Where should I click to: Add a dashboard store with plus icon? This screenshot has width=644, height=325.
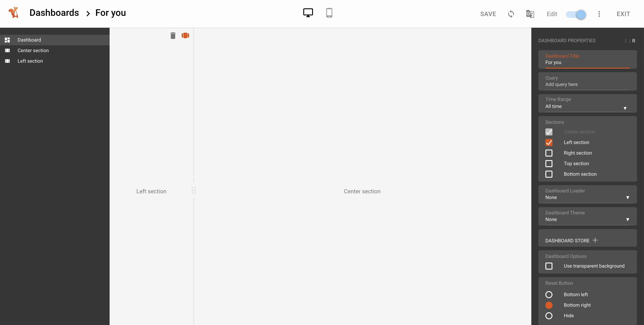tap(595, 240)
